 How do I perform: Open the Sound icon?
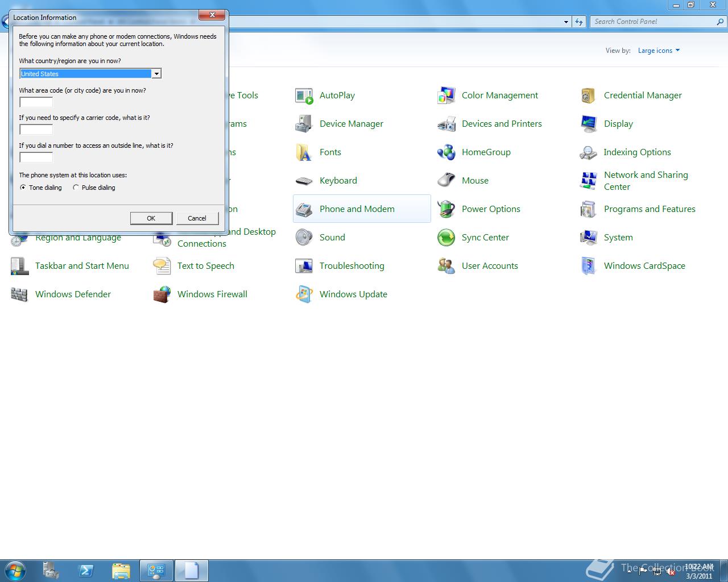point(304,238)
